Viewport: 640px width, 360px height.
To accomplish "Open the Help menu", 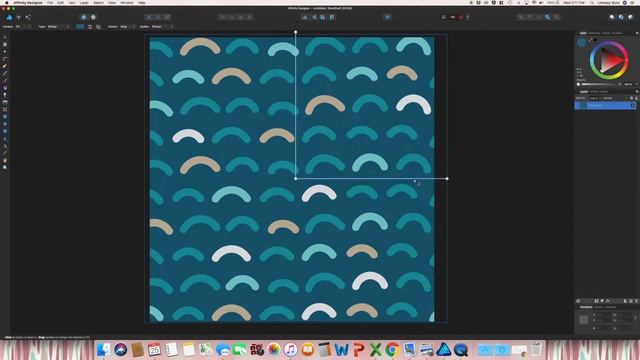I will click(142, 2).
